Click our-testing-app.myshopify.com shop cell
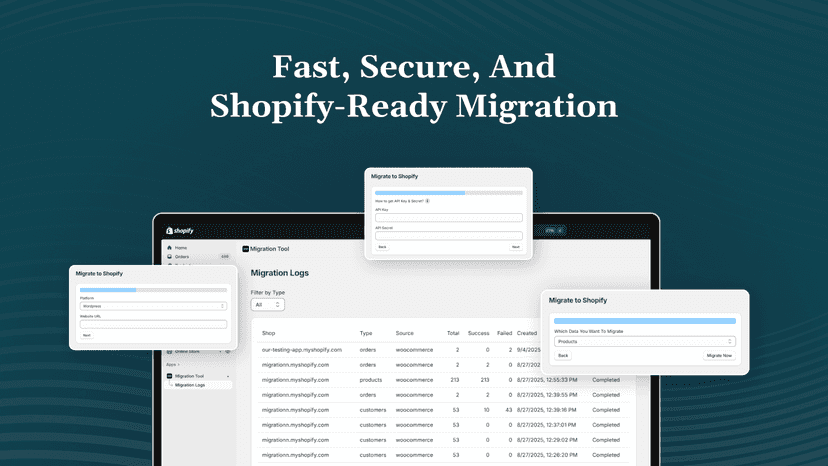Viewport: 828px width, 466px height. [x=302, y=350]
